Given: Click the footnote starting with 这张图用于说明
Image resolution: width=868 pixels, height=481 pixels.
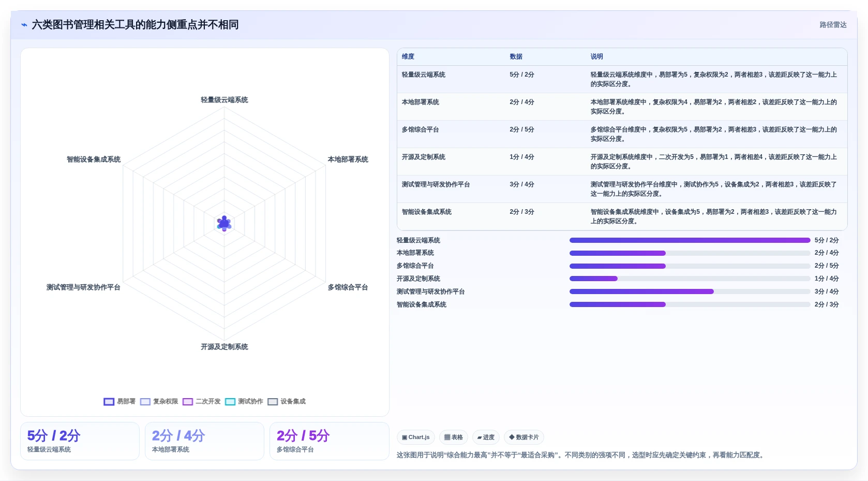Looking at the screenshot, I should [581, 455].
